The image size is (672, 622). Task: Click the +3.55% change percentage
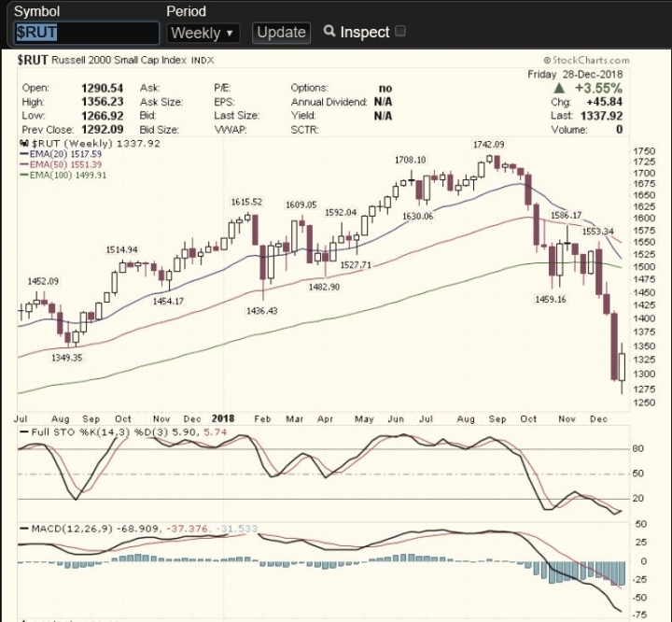point(598,89)
